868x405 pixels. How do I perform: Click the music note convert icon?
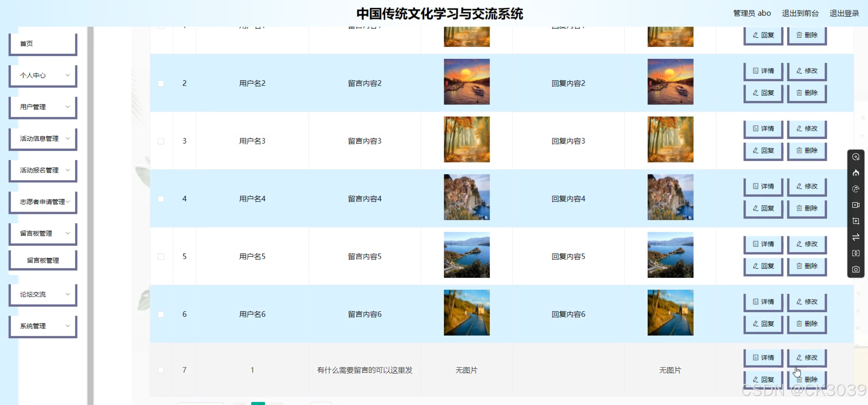[x=855, y=189]
